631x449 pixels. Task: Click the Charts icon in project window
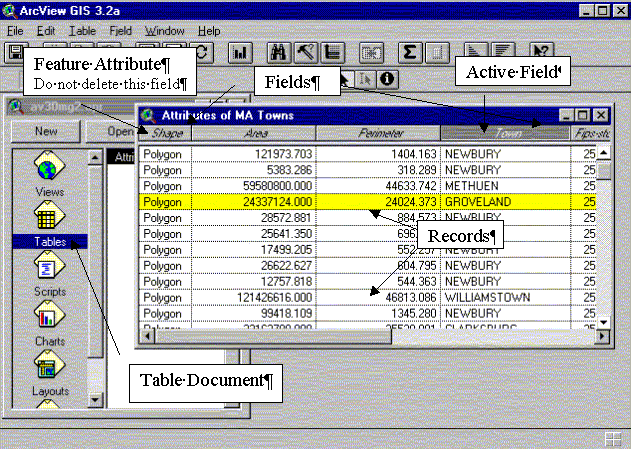click(49, 316)
